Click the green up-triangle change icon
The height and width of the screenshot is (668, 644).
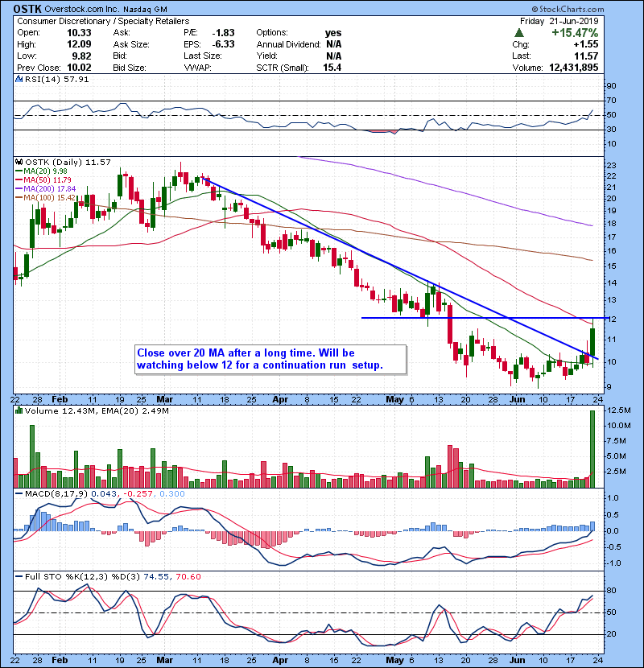point(518,33)
